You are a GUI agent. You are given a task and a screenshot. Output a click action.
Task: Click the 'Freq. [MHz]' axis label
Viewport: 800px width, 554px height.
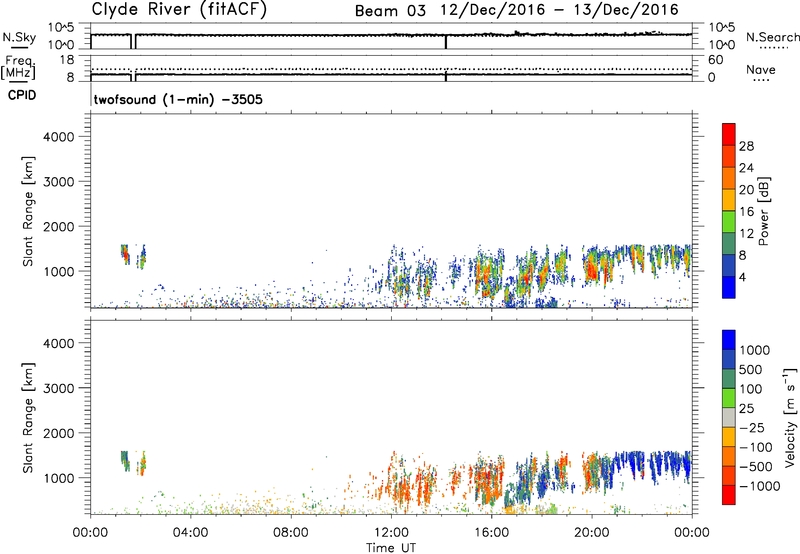click(x=18, y=67)
